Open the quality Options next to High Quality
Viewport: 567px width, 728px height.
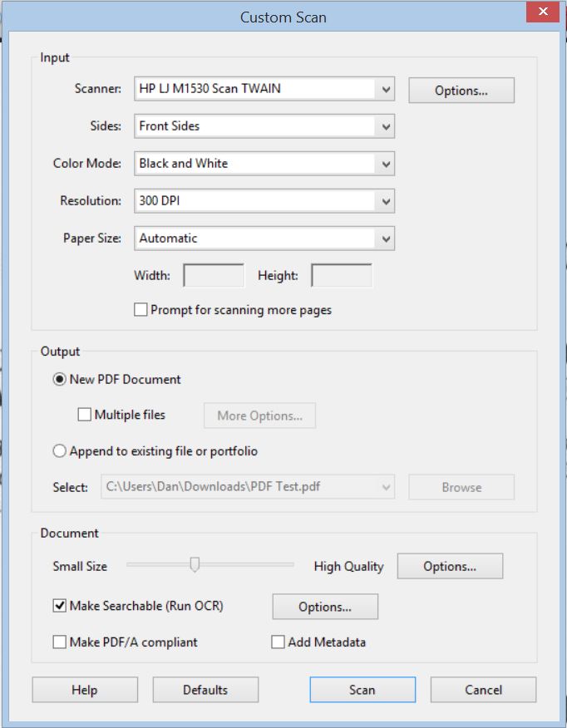pos(449,566)
